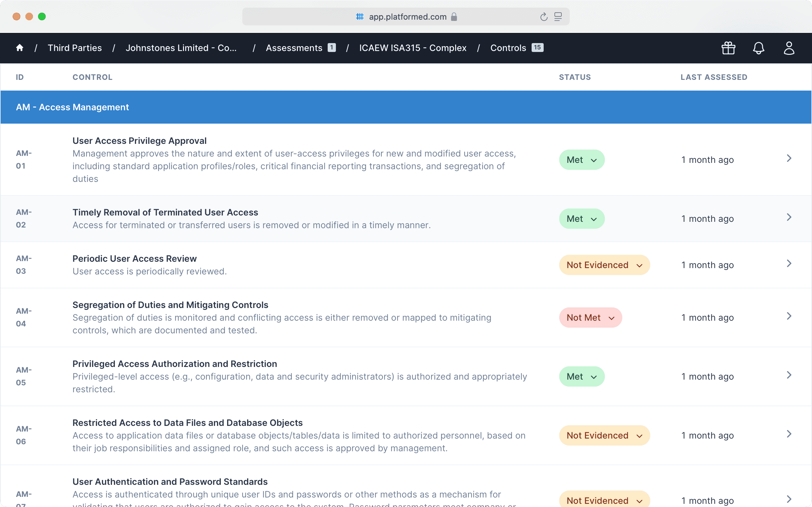Image resolution: width=812 pixels, height=507 pixels.
Task: Open AM-04 row details chevron
Action: point(789,316)
